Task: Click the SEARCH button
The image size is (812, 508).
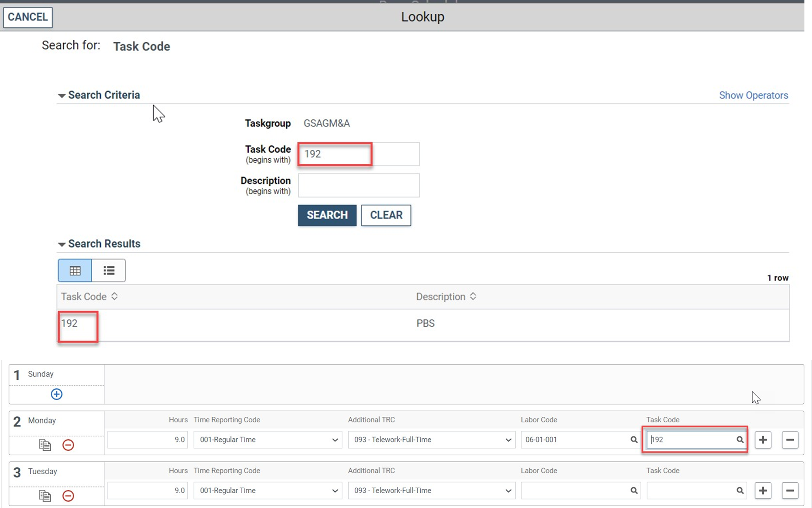Action: [327, 215]
